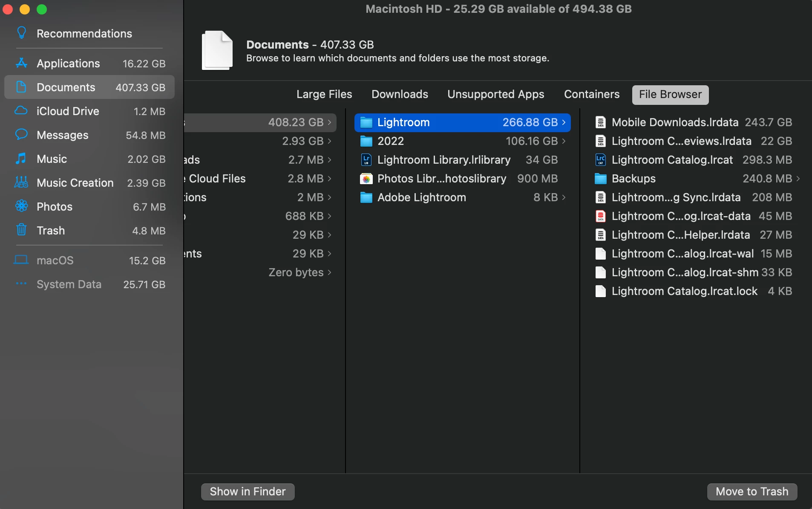Select the File Browser tab

click(670, 95)
